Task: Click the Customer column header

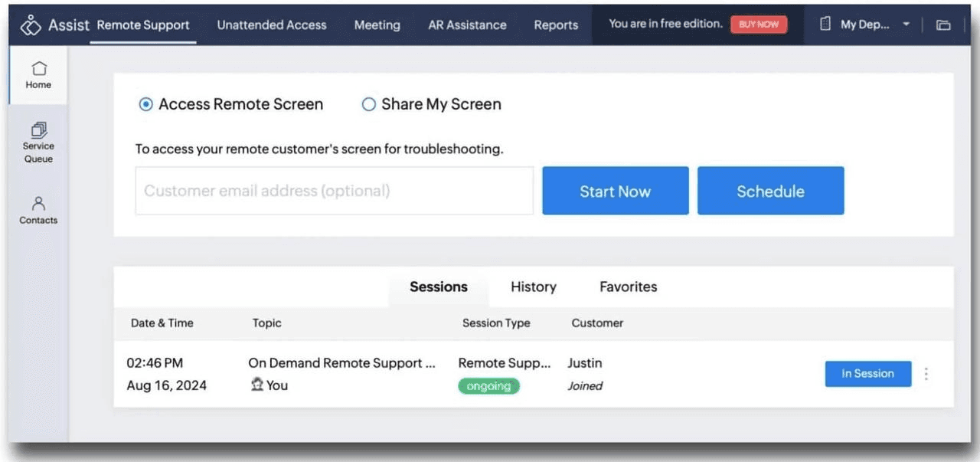Action: [x=597, y=323]
